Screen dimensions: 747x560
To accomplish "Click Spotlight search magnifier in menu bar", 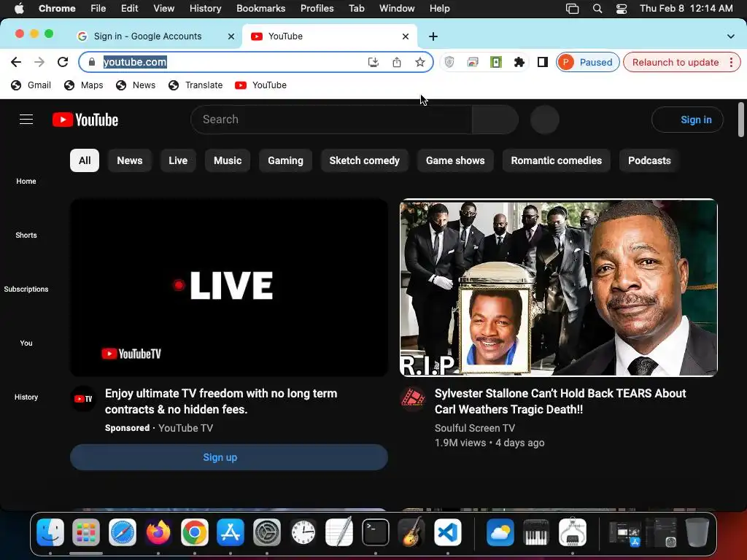I will pyautogui.click(x=597, y=9).
